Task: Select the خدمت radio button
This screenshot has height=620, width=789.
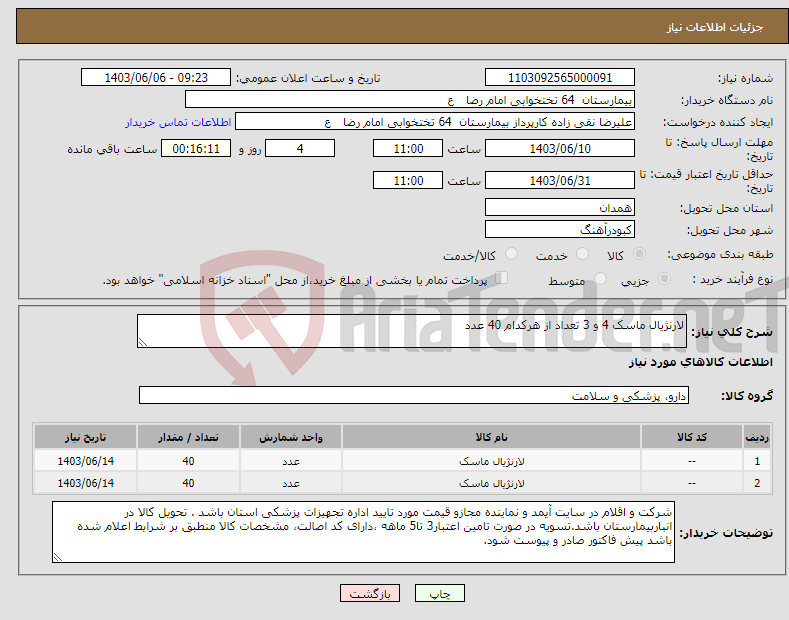Action: click(x=582, y=254)
